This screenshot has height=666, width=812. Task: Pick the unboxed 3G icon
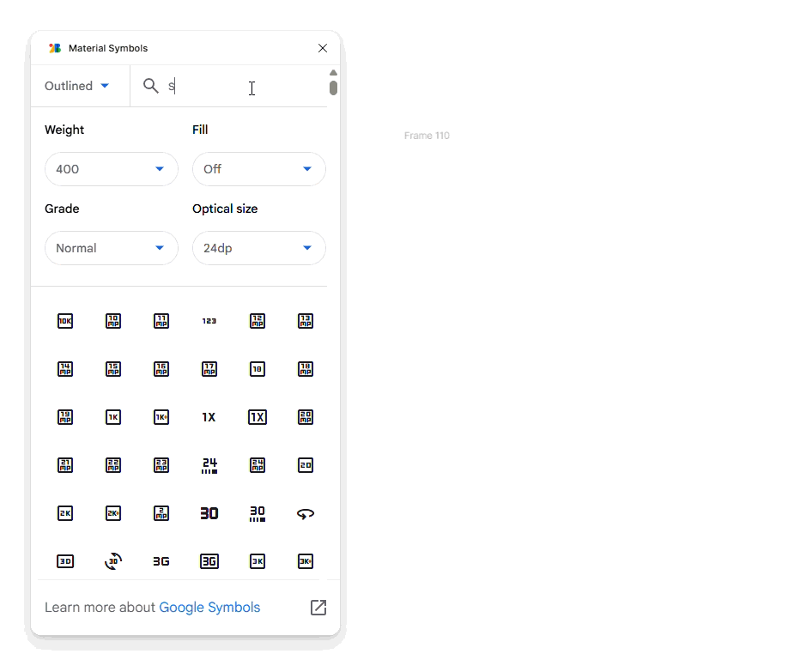click(x=161, y=561)
